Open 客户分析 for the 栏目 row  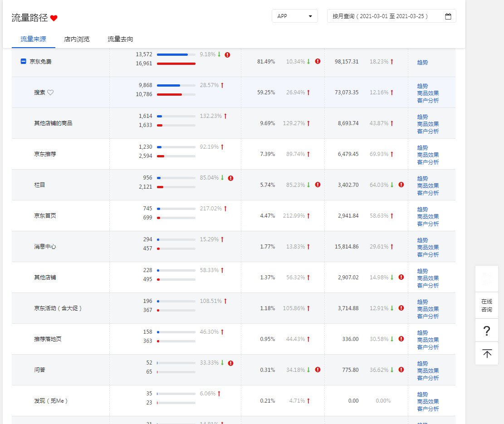[428, 193]
